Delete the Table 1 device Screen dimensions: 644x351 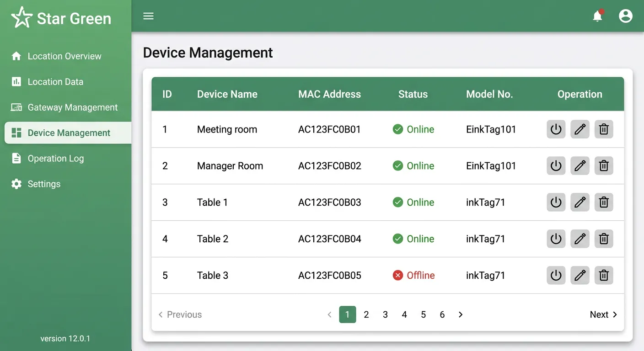click(604, 202)
